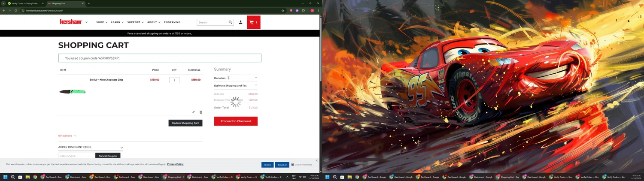Click Proceed to Checkout
The width and height of the screenshot is (644, 181).
pyautogui.click(x=236, y=121)
